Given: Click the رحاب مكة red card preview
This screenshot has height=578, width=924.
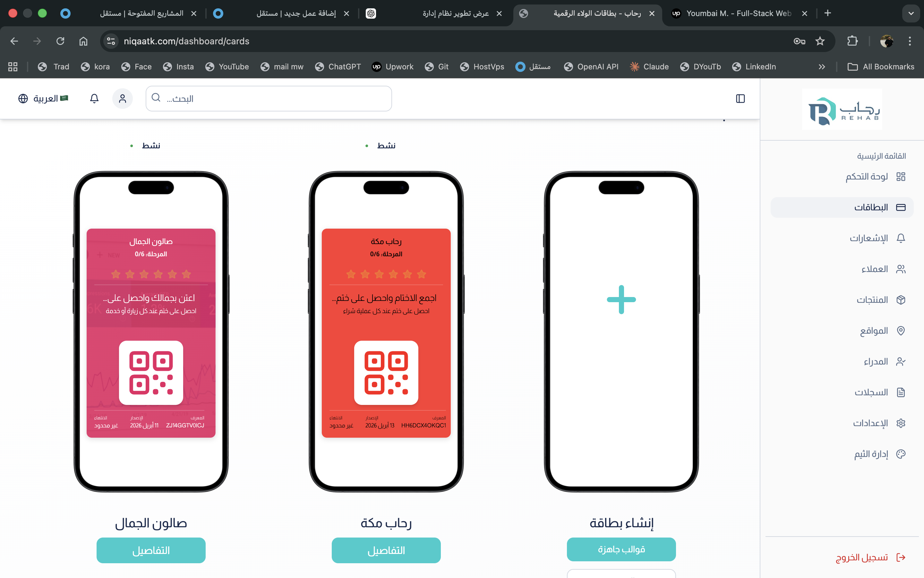Looking at the screenshot, I should point(386,333).
